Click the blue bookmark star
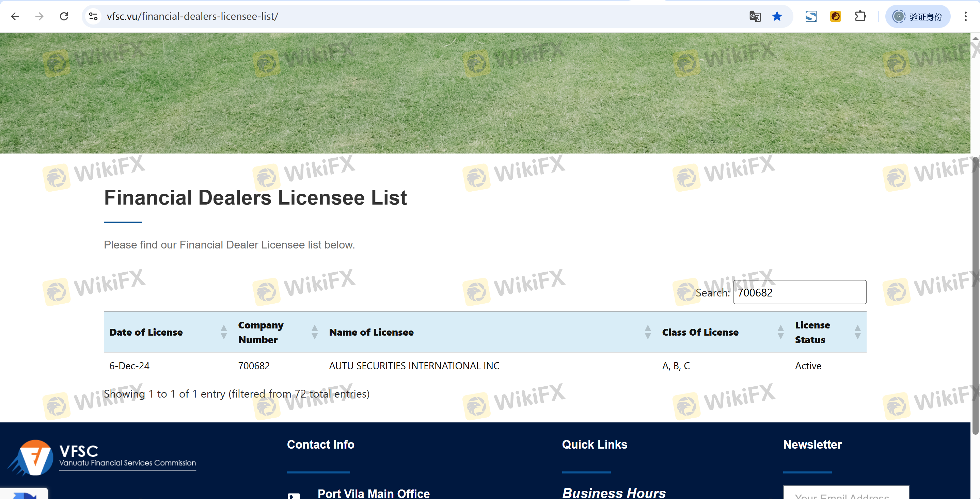Viewport: 980px width, 499px height. pos(777,16)
